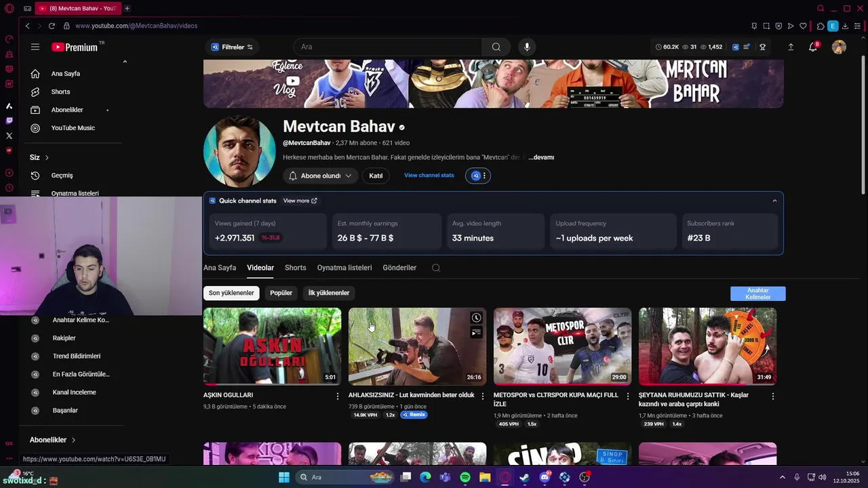Screen dimensions: 868x488
Task: Open Rakipler in the vidIQ sidebar
Action: click(x=64, y=338)
